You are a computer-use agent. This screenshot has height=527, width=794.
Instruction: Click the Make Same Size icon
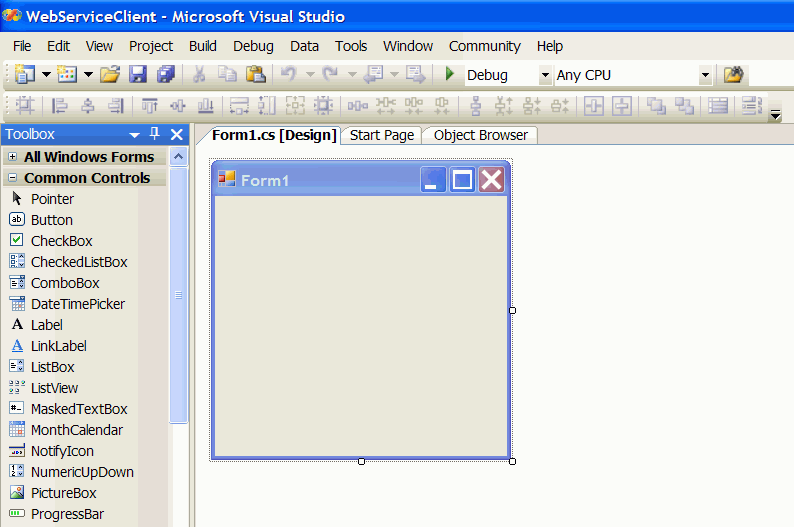(295, 106)
